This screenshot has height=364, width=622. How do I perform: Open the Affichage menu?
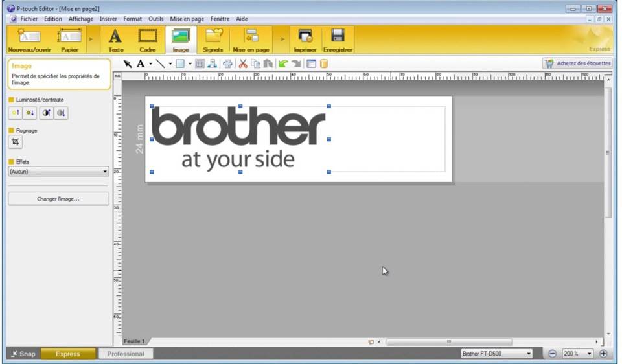(81, 19)
